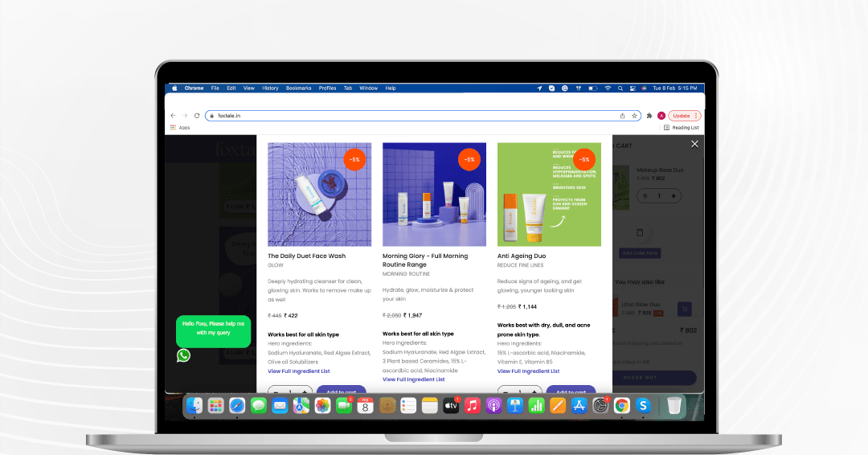The height and width of the screenshot is (455, 868).
Task: Open The Daily Duet Face Wash image
Action: 319,195
